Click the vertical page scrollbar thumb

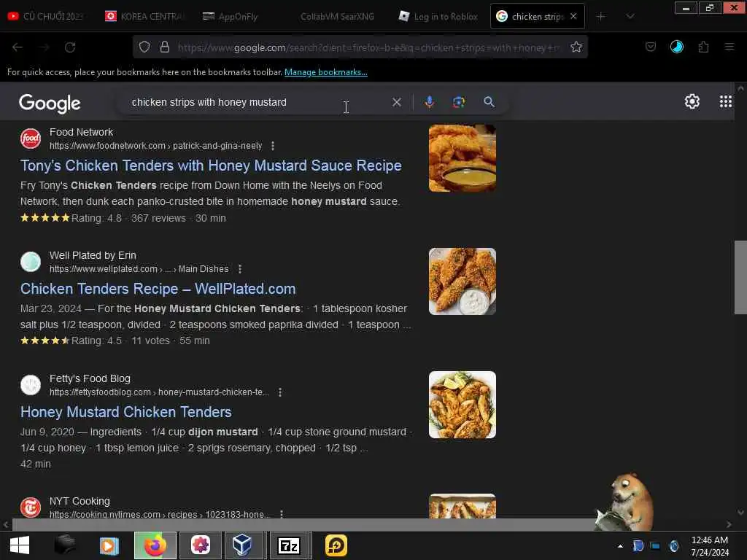[x=740, y=278]
